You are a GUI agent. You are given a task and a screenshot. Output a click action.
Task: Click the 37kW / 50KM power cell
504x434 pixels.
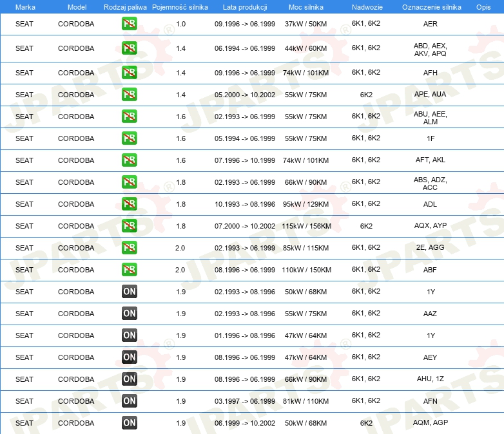click(305, 24)
